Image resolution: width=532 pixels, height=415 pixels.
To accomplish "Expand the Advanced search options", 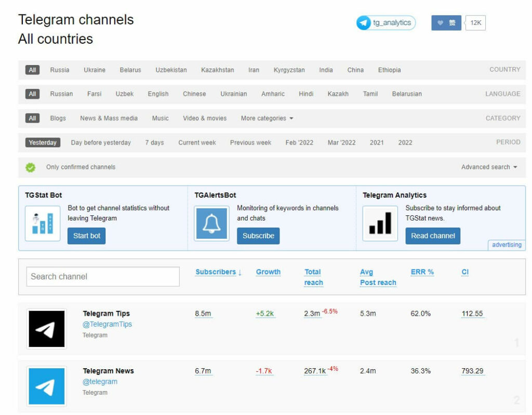I will [x=489, y=167].
